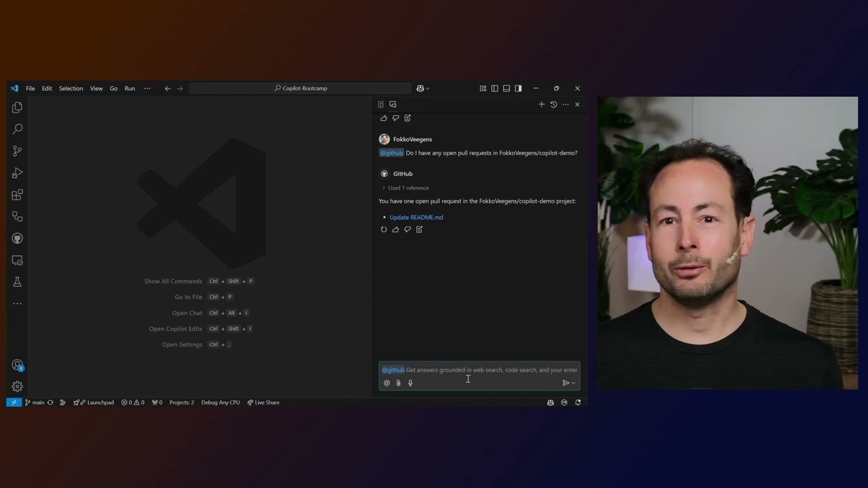Expand Used 1 reference
This screenshot has width=868, height=488.
(406, 188)
